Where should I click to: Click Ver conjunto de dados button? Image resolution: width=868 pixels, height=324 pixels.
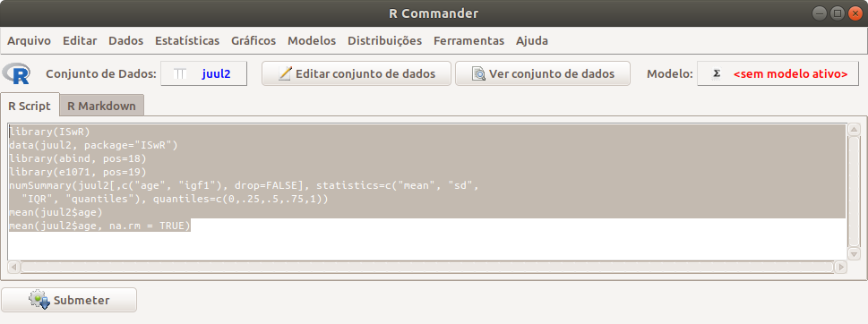click(543, 73)
